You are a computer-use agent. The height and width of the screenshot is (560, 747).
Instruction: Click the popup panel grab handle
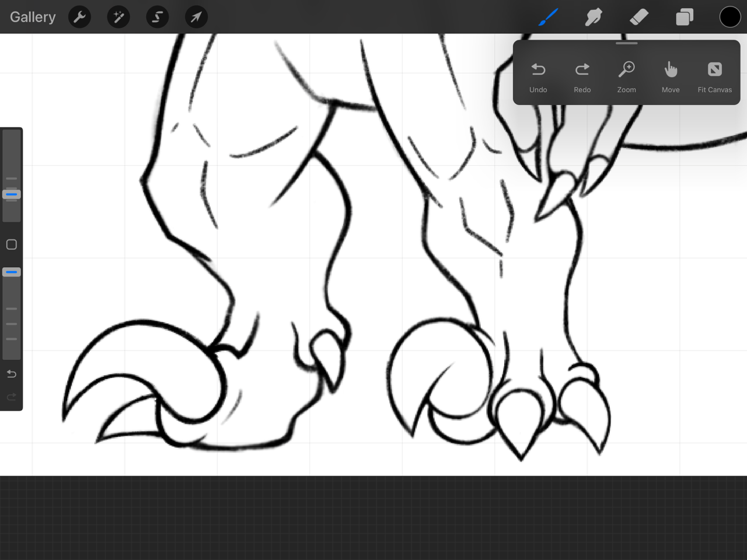coord(627,43)
